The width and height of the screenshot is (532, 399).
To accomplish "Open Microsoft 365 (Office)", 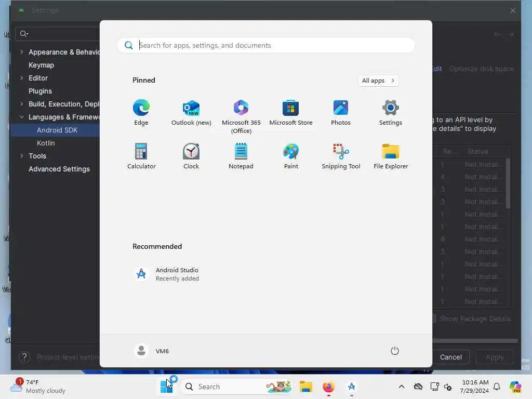I will tap(241, 116).
